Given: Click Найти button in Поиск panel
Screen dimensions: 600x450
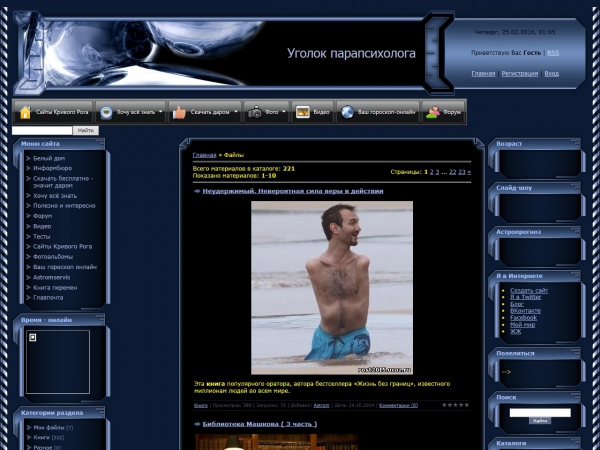Looking at the screenshot, I should pos(540,421).
